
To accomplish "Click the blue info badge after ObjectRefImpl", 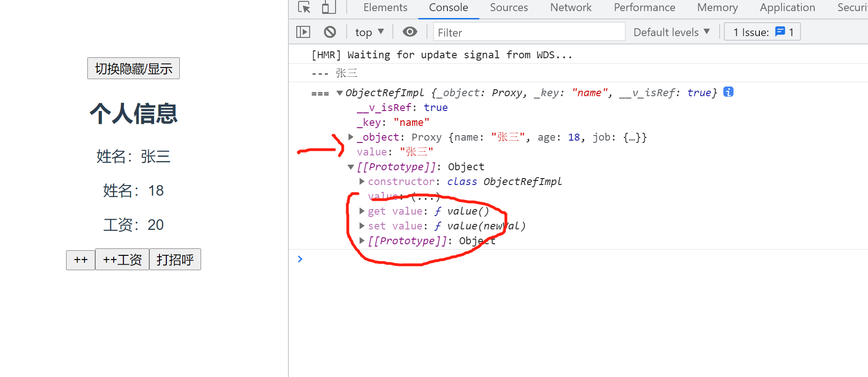I will pos(728,92).
